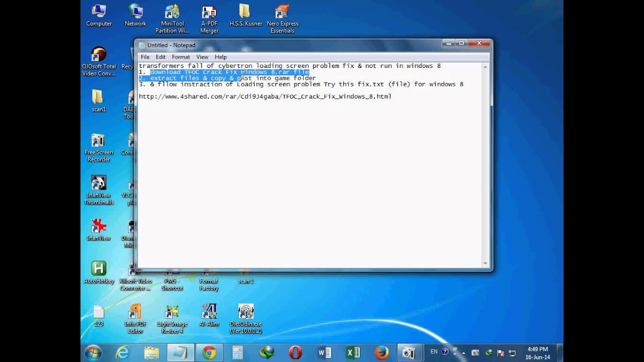Select the Infix PDF Editor icon
This screenshot has height=362, width=644.
(x=135, y=319)
